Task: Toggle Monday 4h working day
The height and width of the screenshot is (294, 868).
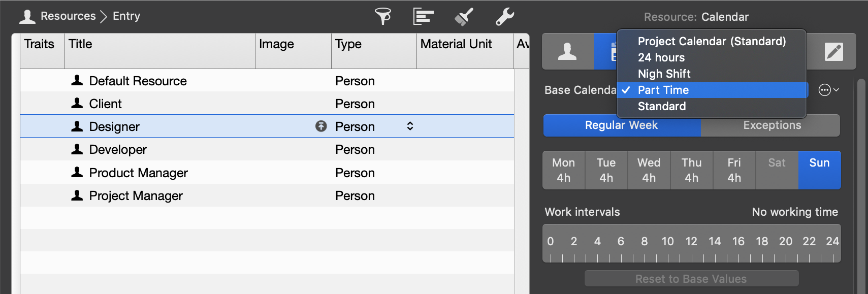Action: coord(563,170)
